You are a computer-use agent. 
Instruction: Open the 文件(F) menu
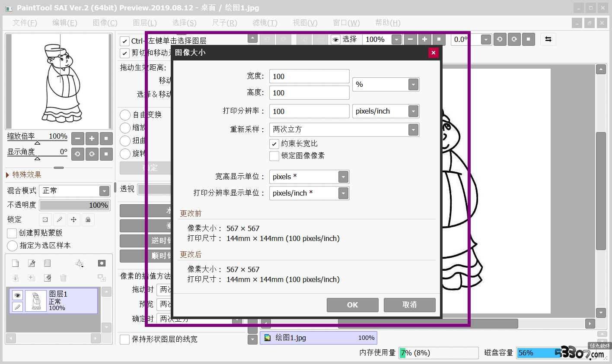(x=25, y=23)
